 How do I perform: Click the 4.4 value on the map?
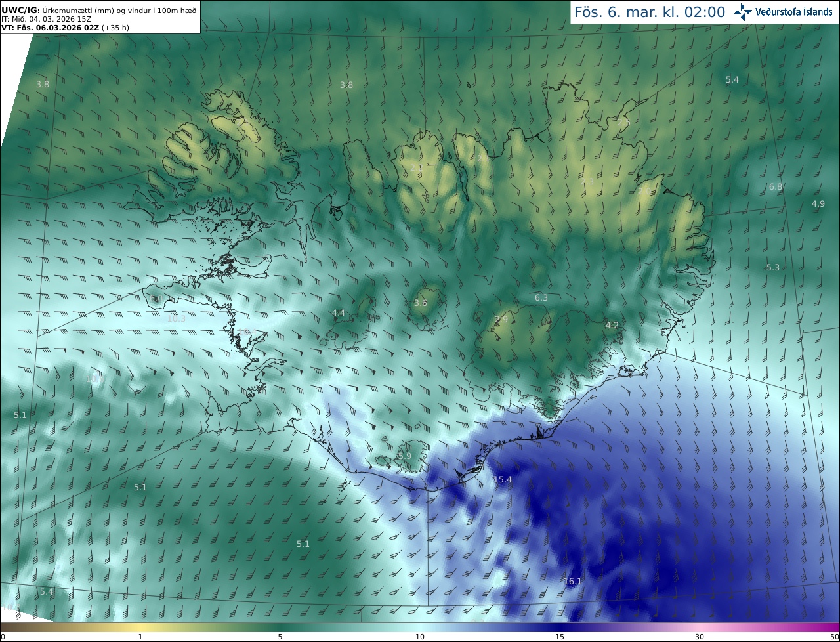pyautogui.click(x=339, y=313)
